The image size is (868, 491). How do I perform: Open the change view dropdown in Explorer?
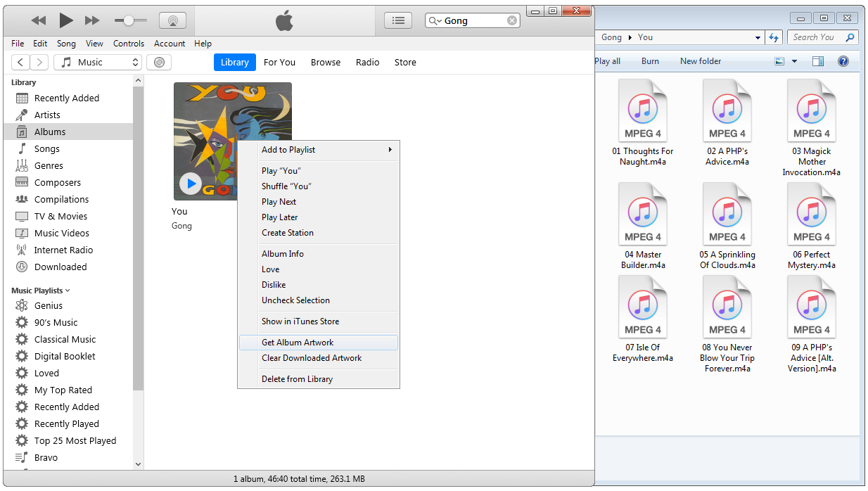pyautogui.click(x=795, y=61)
